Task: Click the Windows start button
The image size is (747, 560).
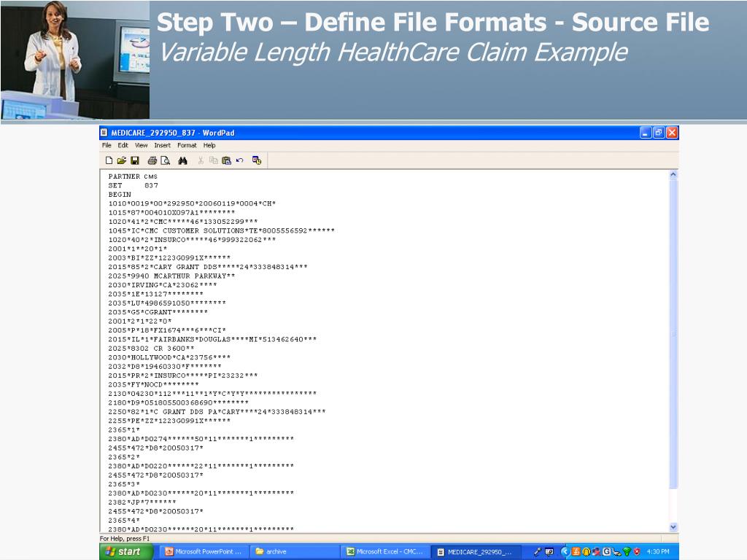Action: coord(126,551)
